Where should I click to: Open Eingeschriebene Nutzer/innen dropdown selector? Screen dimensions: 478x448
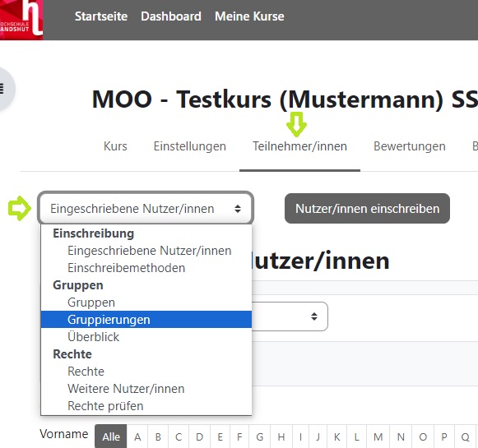[146, 208]
